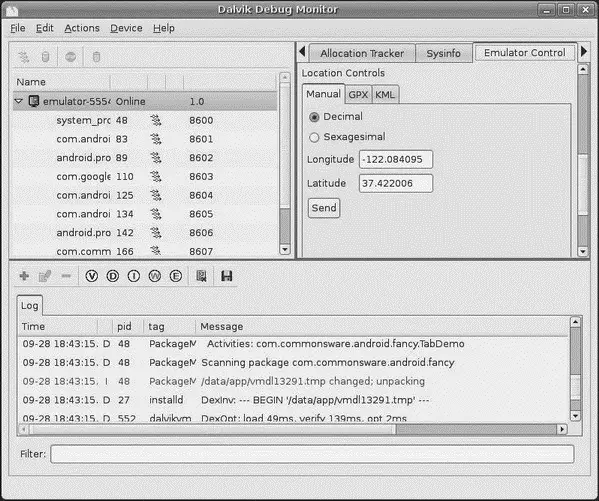Click the Time column header in log

click(58, 327)
